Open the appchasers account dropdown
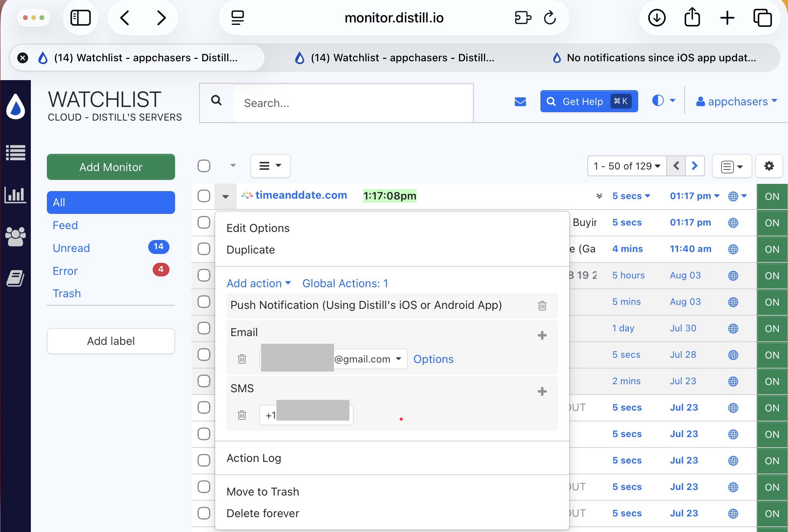788x532 pixels. coord(737,101)
